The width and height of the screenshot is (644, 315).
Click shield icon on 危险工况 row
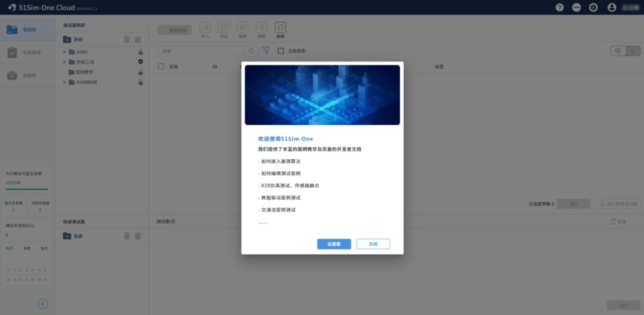pos(141,62)
